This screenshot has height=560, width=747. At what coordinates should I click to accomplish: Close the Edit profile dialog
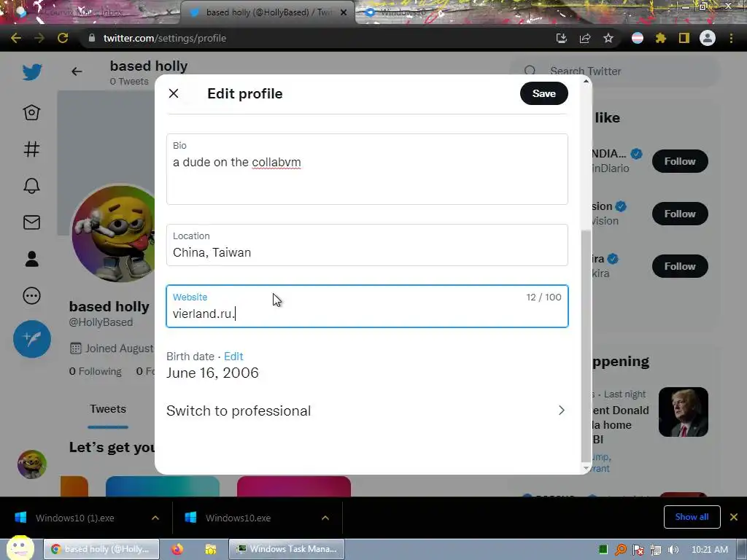click(174, 93)
